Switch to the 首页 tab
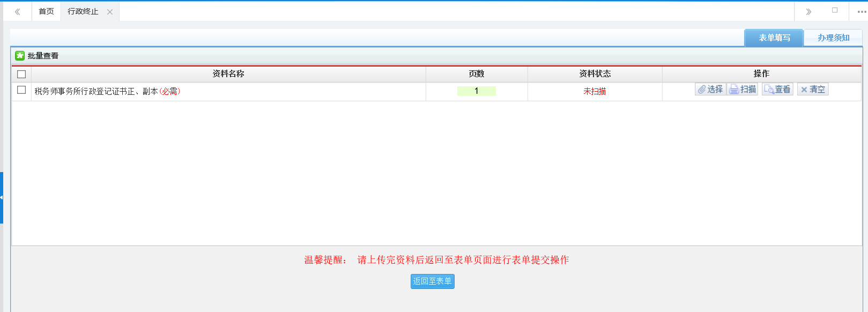Viewport: 868px width, 312px height. (x=46, y=11)
